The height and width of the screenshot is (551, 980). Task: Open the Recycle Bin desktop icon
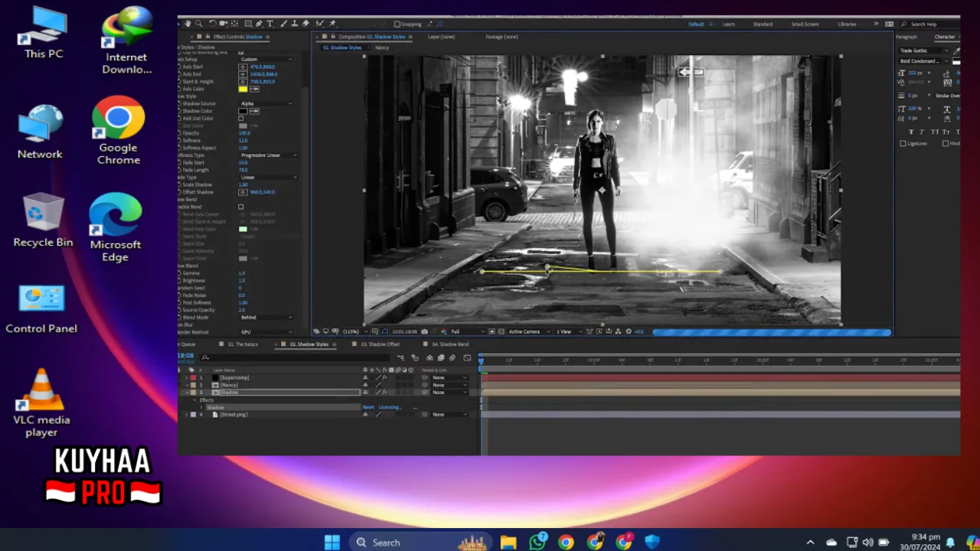[43, 220]
